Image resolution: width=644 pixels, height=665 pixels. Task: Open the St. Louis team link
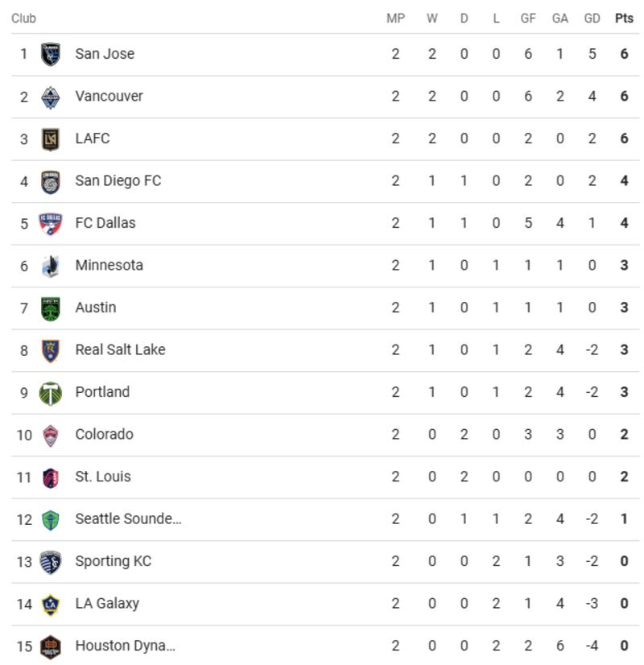103,477
